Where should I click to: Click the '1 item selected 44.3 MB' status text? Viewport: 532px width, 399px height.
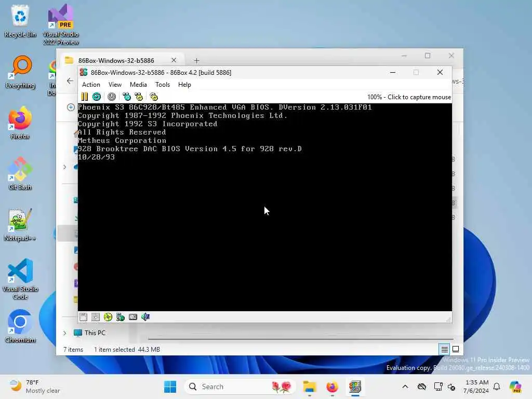point(127,350)
